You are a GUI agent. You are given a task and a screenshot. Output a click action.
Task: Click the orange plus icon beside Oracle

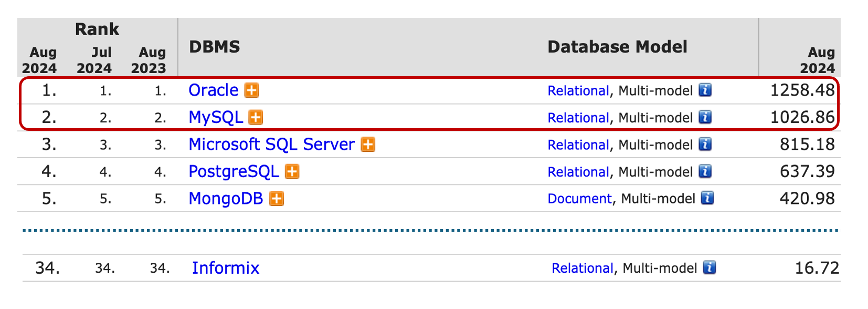coord(252,90)
